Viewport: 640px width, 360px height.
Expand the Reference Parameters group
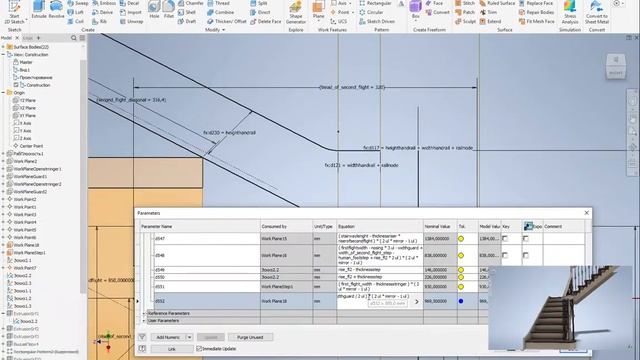pos(144,313)
